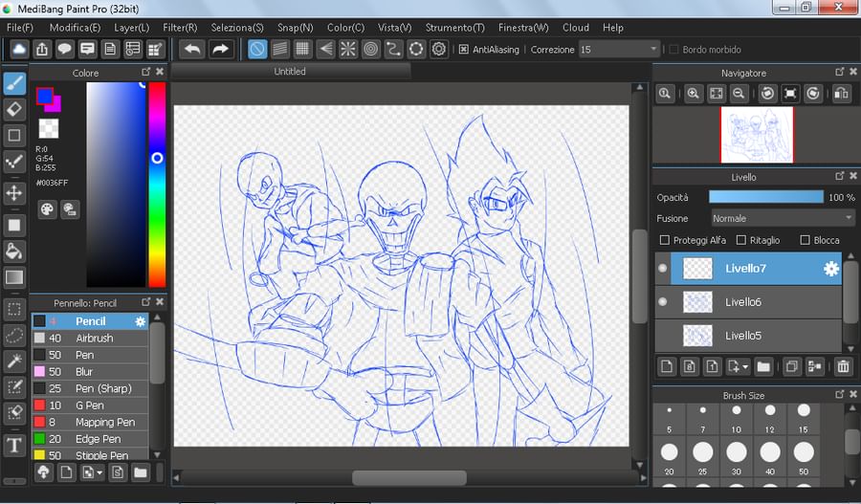Screen dimensions: 861x504
Task: Adjust the Opacità slider
Action: (x=766, y=197)
